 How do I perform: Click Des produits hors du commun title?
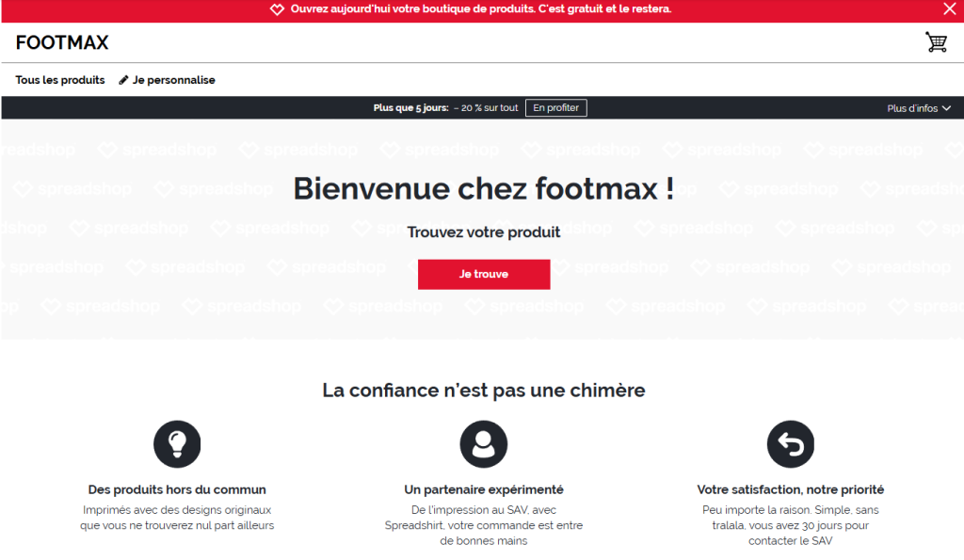[x=177, y=490]
